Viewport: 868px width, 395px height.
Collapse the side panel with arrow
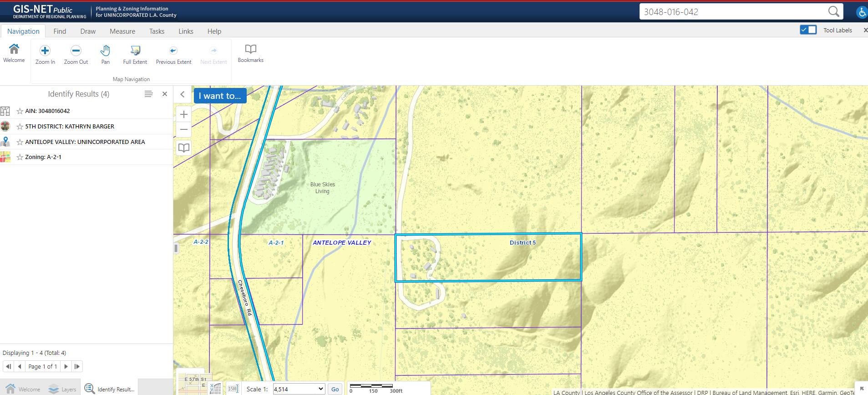pos(183,94)
